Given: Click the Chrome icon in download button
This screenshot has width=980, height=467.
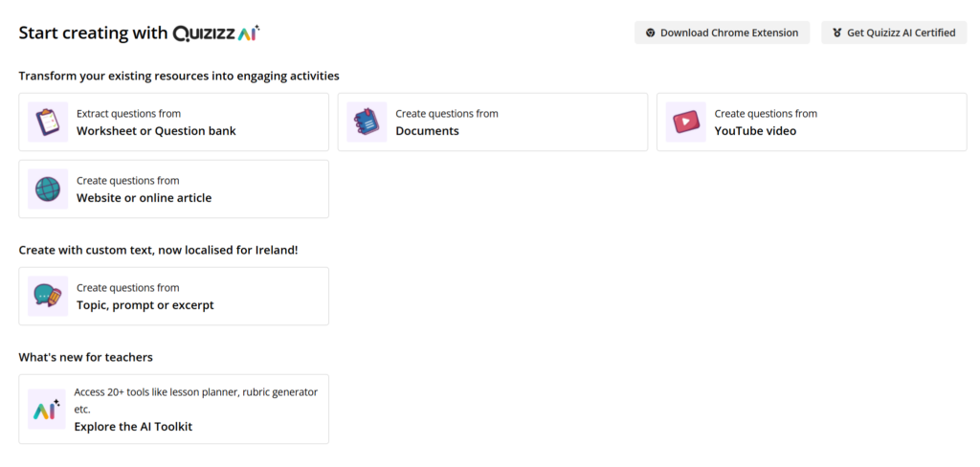Looking at the screenshot, I should [x=651, y=33].
